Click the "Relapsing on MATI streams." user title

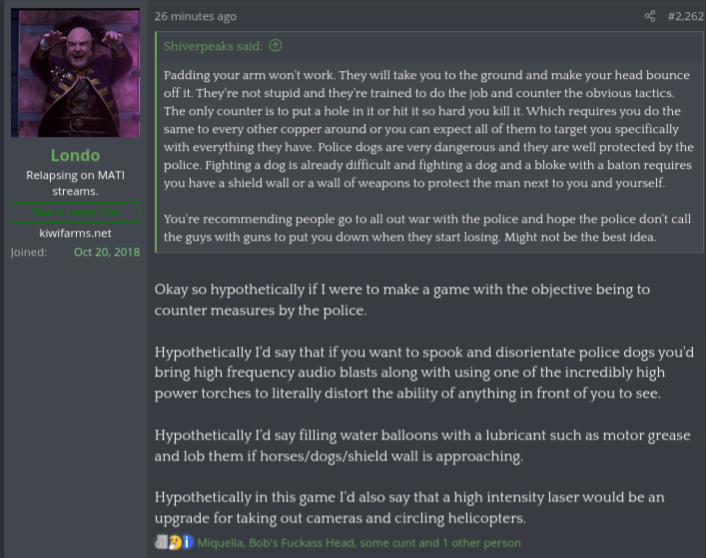pyautogui.click(x=75, y=183)
